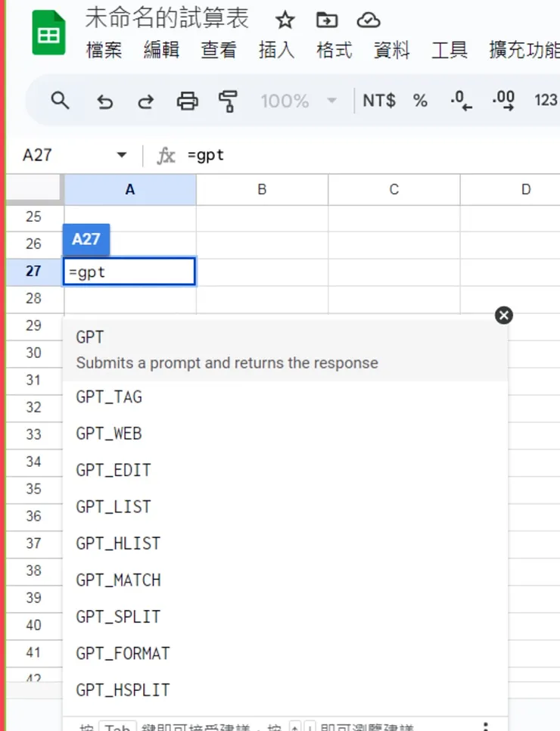560x731 pixels.
Task: Open the 100% zoom dropdown
Action: [298, 101]
